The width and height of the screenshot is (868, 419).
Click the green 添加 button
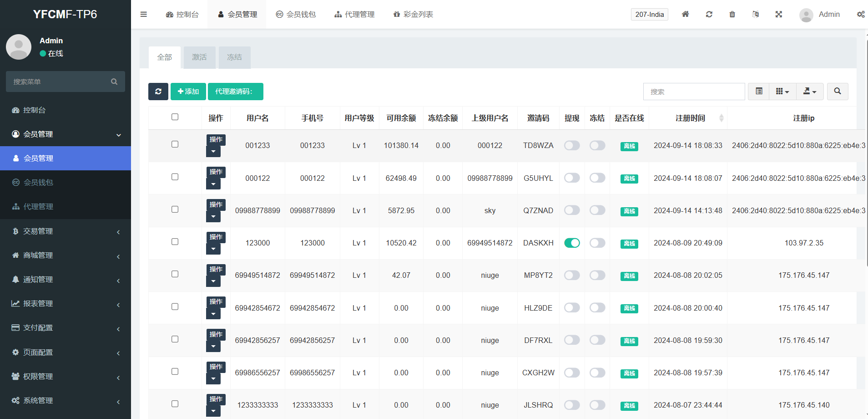tap(188, 92)
